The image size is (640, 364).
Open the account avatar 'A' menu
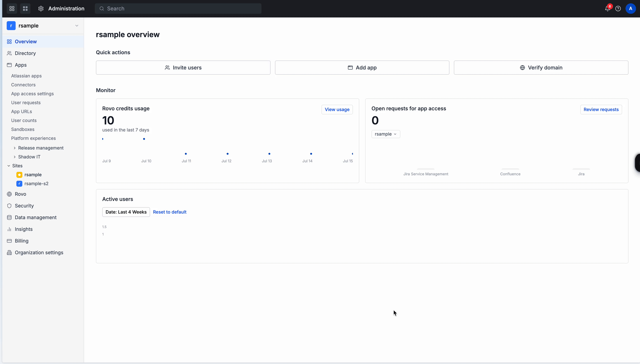631,9
